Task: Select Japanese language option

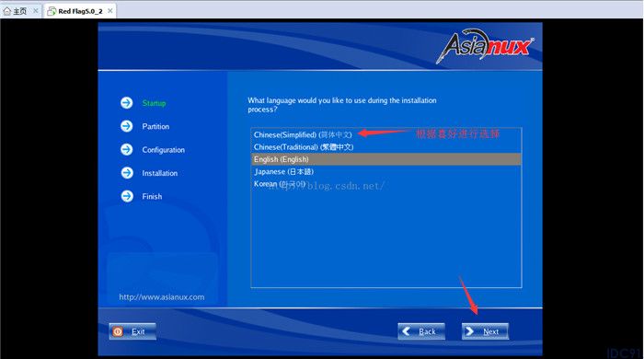Action: pyautogui.click(x=386, y=172)
